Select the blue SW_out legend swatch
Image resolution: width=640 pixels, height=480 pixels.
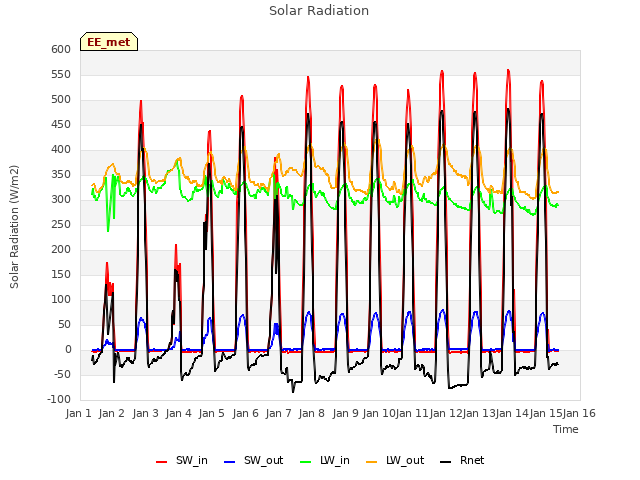click(x=230, y=462)
